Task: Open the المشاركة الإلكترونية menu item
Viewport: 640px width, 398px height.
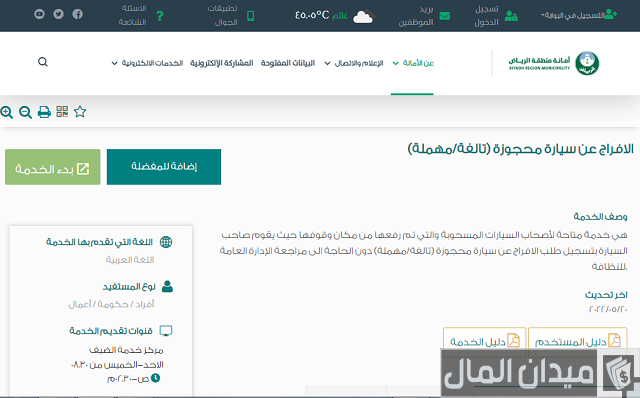Action: 222,63
